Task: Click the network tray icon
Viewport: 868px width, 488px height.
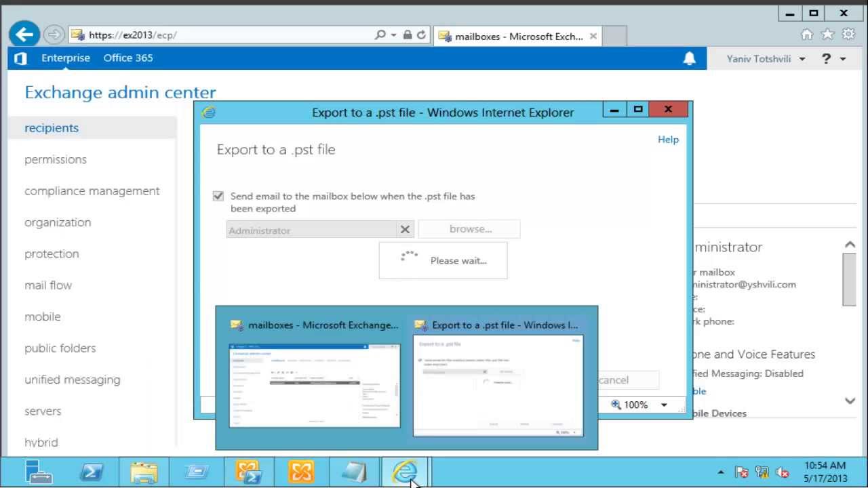Action: [762, 472]
